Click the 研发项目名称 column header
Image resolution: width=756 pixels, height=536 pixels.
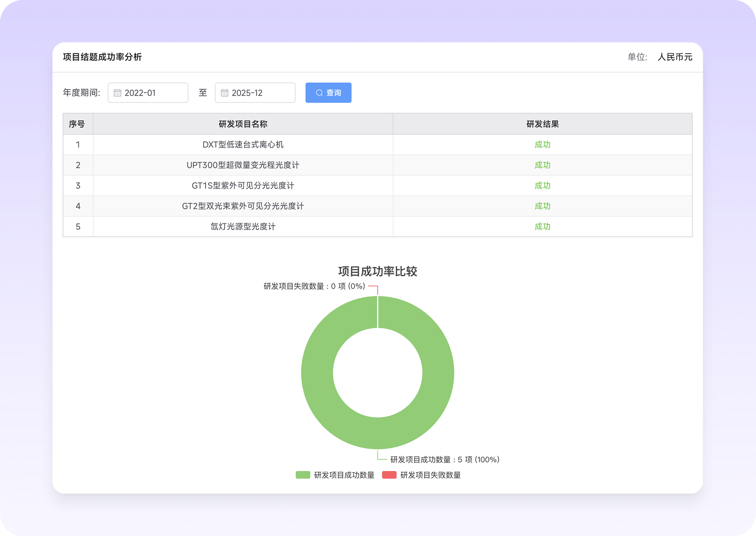click(x=243, y=124)
